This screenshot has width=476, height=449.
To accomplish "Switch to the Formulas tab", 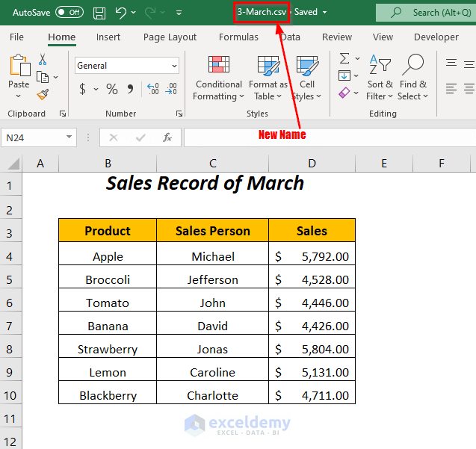I will (x=238, y=37).
